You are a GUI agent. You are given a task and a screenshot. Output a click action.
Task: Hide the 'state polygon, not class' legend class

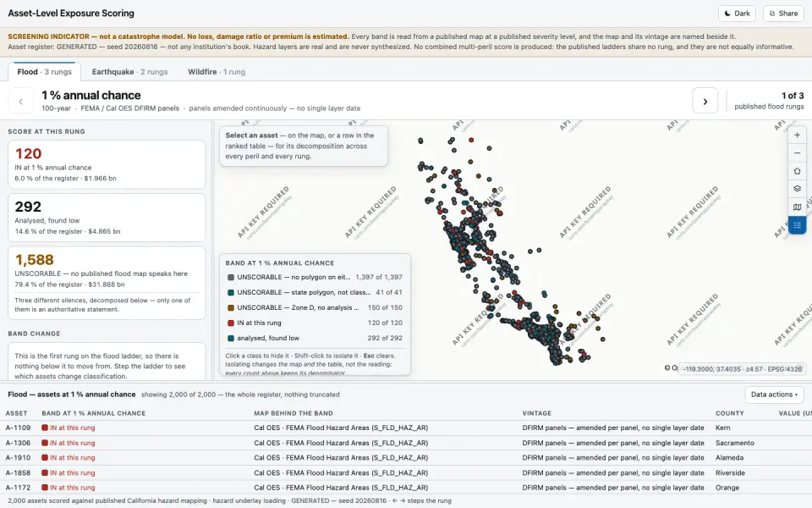315,292
